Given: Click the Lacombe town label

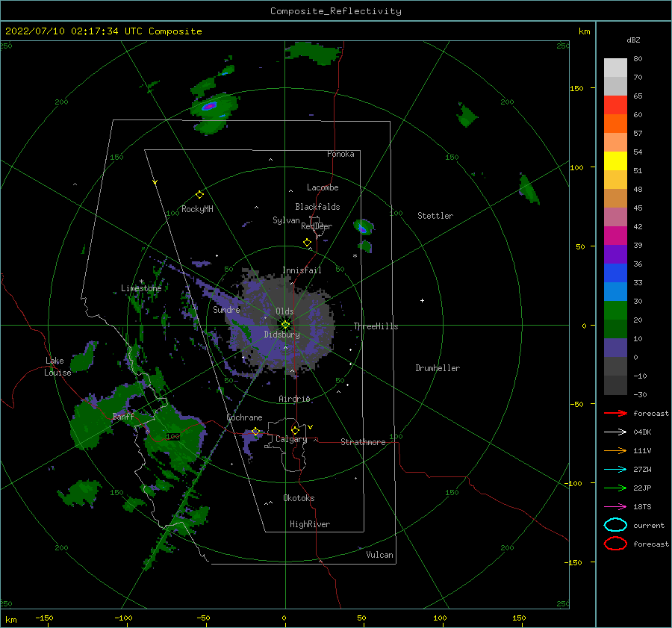Looking at the screenshot, I should (x=323, y=187).
